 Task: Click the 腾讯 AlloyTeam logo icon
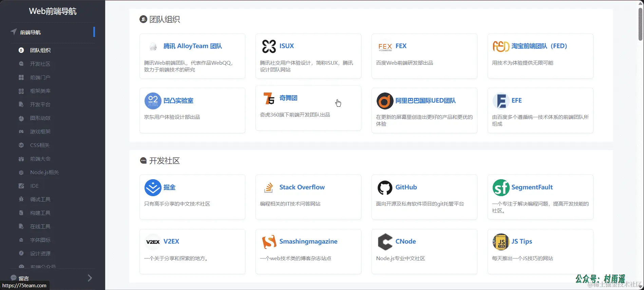(x=153, y=46)
